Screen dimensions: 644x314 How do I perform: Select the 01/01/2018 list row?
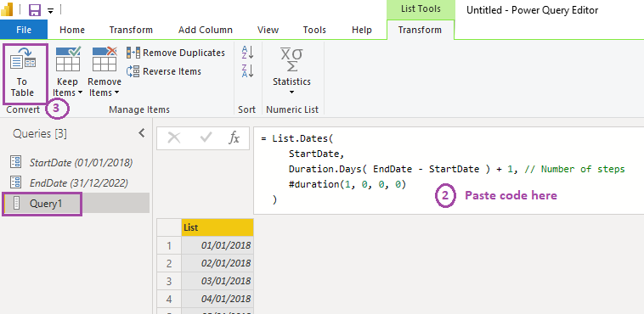click(217, 245)
